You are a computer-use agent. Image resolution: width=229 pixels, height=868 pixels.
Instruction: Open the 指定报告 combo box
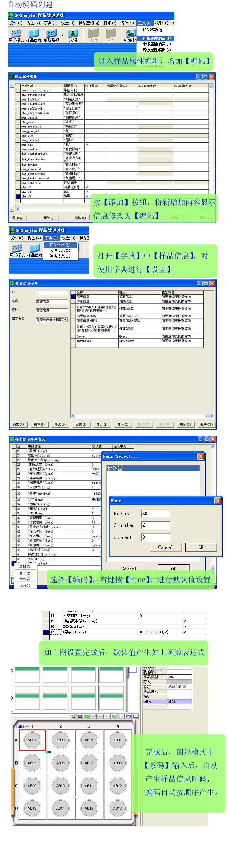point(52,319)
